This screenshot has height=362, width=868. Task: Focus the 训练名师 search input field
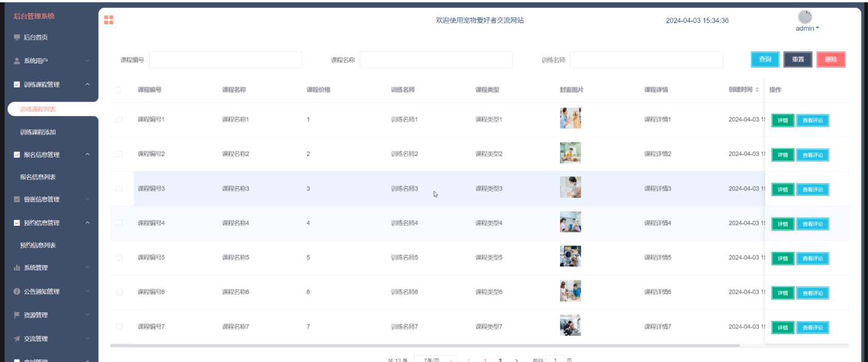(x=646, y=60)
